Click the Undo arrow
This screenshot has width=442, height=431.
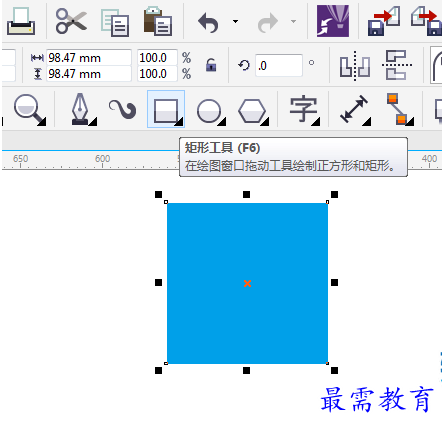[208, 23]
